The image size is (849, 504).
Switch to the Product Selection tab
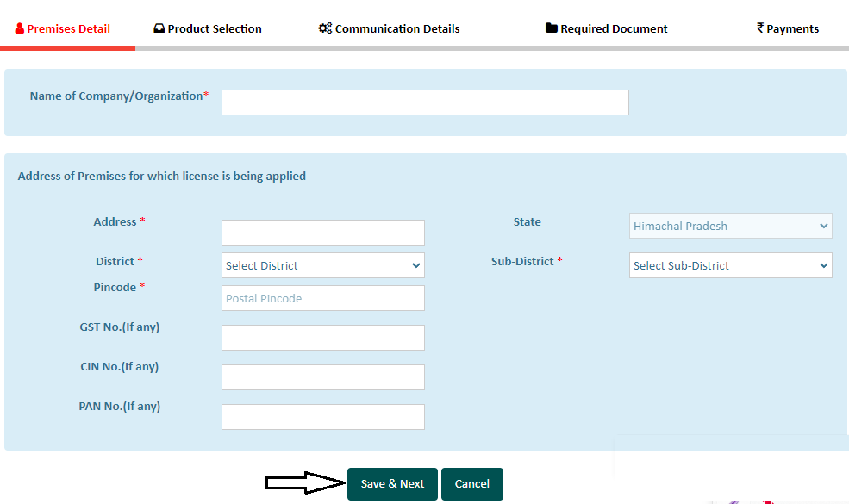coord(208,28)
